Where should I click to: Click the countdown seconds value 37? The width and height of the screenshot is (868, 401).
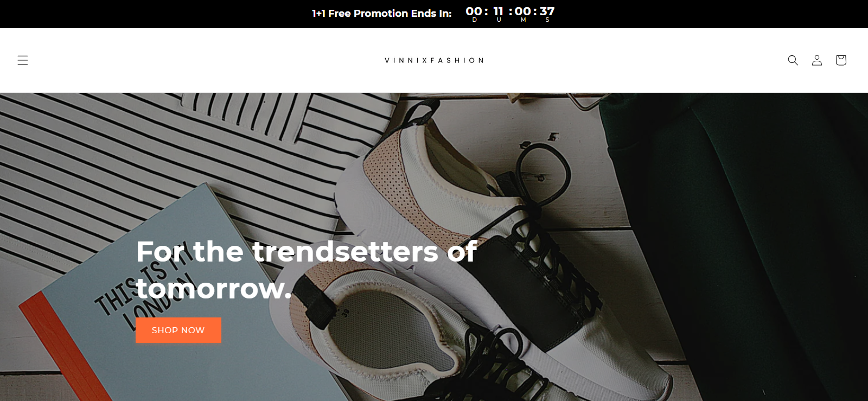pyautogui.click(x=547, y=11)
